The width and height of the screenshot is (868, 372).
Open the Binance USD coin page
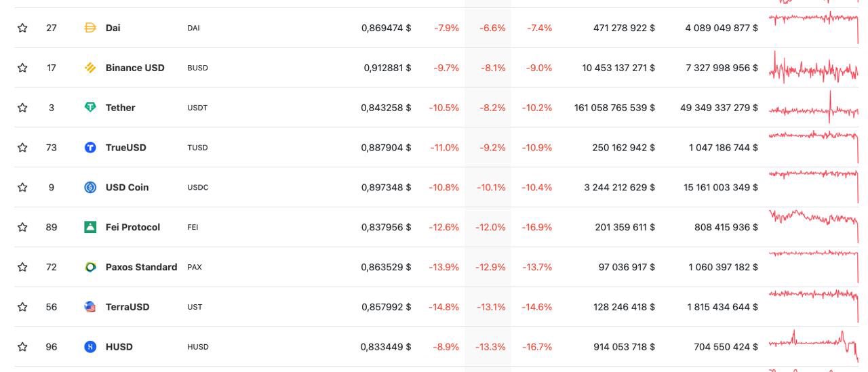[135, 68]
